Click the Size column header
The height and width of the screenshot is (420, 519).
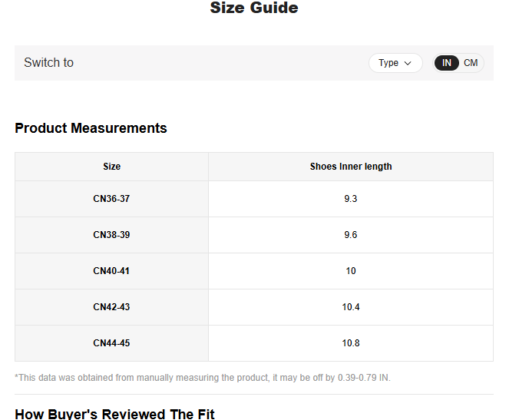click(111, 167)
